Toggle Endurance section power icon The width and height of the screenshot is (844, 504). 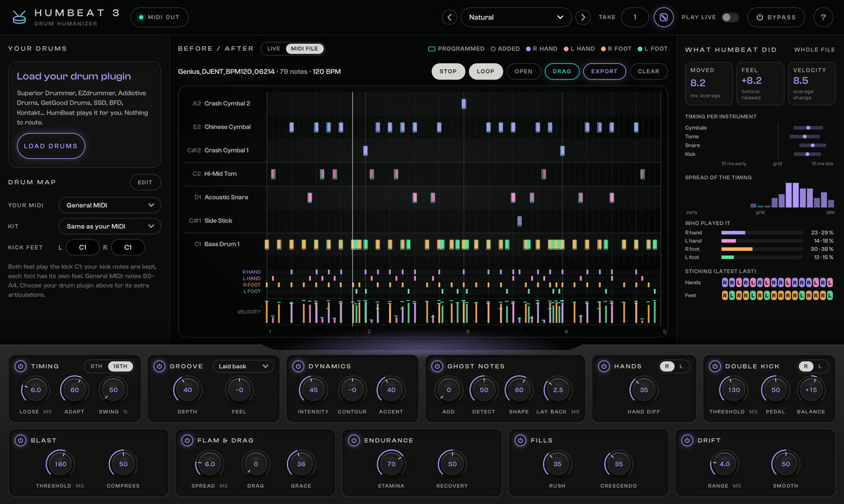click(x=354, y=440)
